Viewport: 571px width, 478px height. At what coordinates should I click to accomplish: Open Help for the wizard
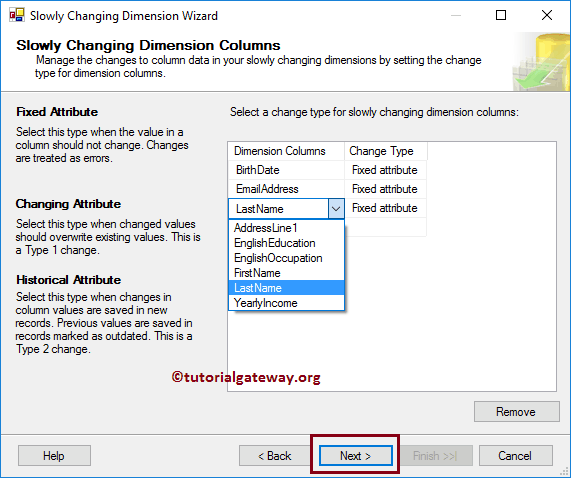coord(54,455)
